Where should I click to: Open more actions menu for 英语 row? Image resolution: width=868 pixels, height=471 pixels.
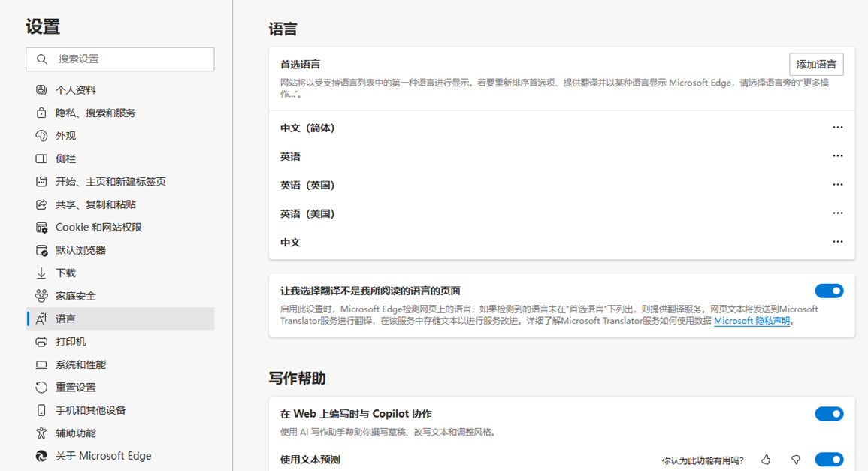coord(837,156)
